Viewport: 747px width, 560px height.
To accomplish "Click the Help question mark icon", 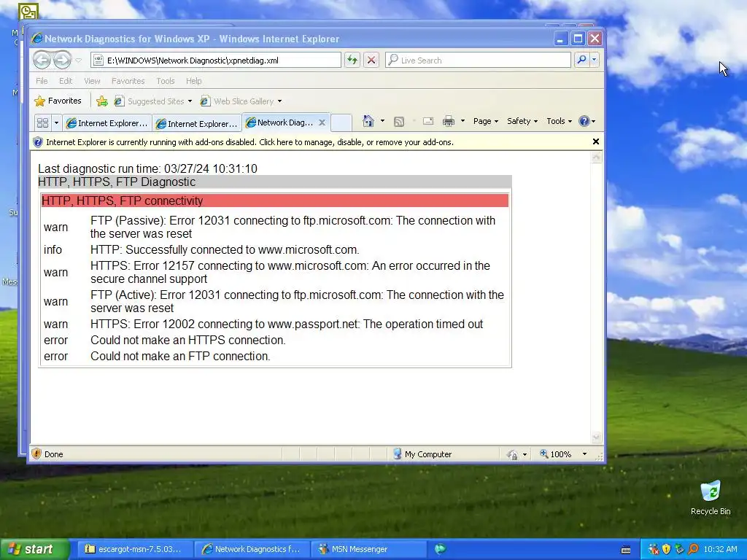I will (x=584, y=121).
